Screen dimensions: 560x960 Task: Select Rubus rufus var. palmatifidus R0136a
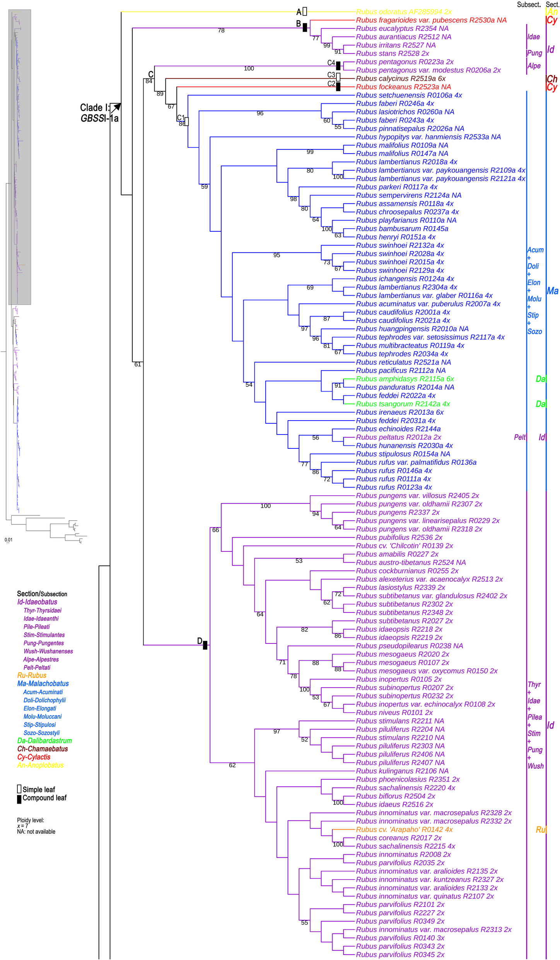[416, 462]
